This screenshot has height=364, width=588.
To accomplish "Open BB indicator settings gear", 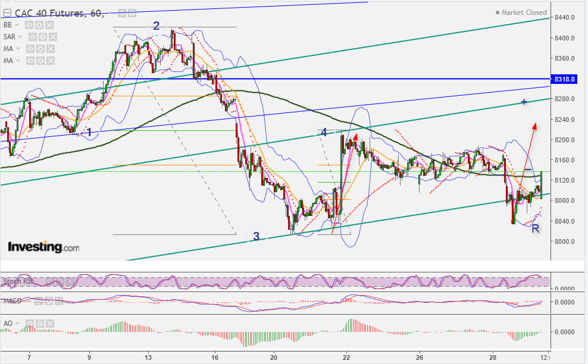I will pos(39,25).
